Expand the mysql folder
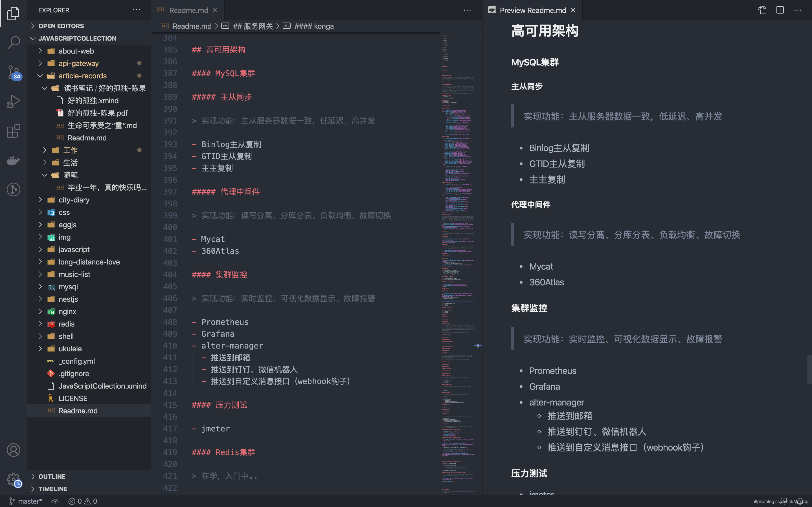The image size is (812, 507). point(69,287)
